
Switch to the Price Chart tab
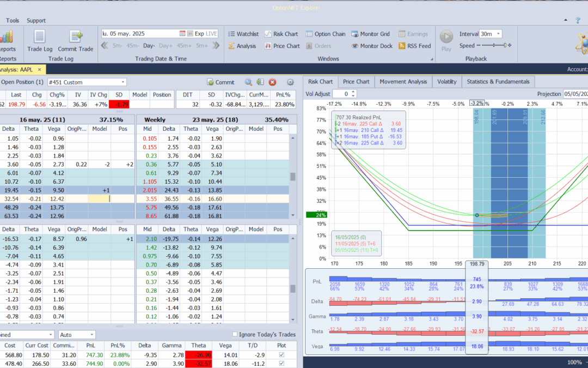pyautogui.click(x=356, y=81)
